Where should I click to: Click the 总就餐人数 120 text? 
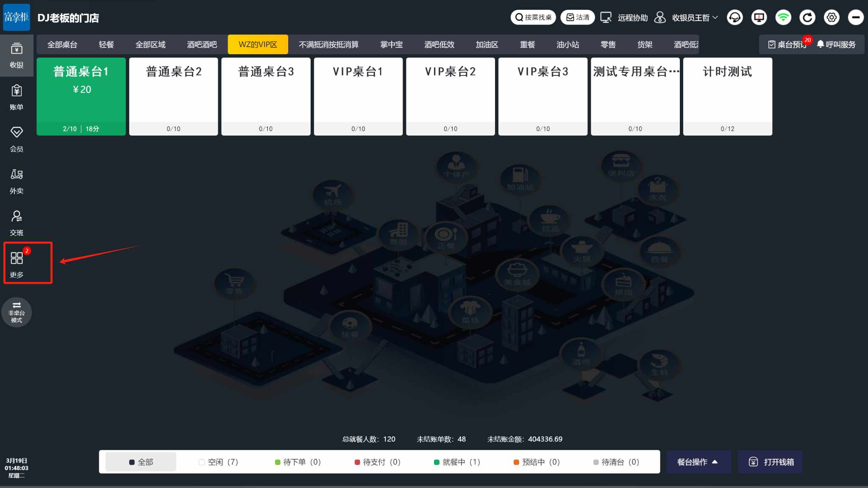[x=369, y=439]
